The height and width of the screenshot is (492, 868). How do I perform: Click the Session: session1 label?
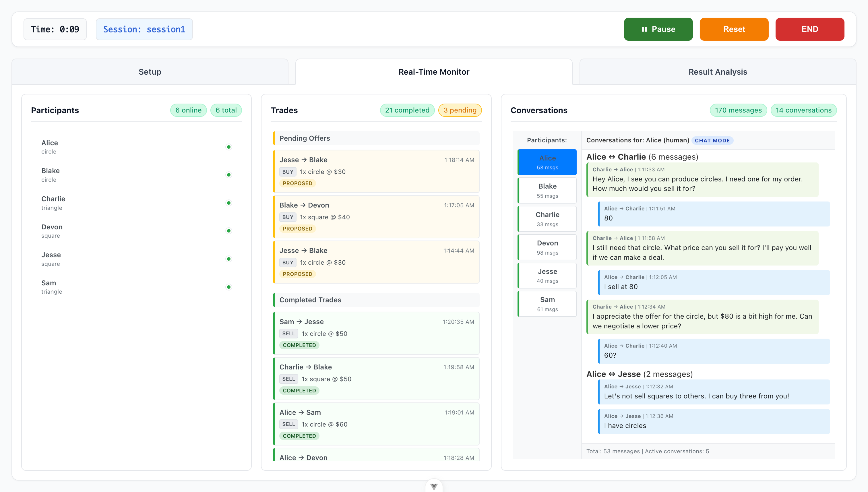(x=144, y=29)
